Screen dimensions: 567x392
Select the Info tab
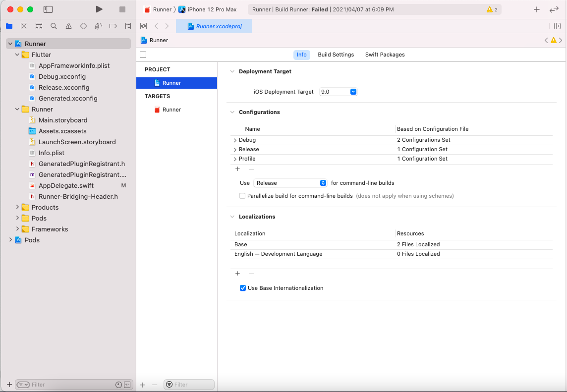pos(301,55)
